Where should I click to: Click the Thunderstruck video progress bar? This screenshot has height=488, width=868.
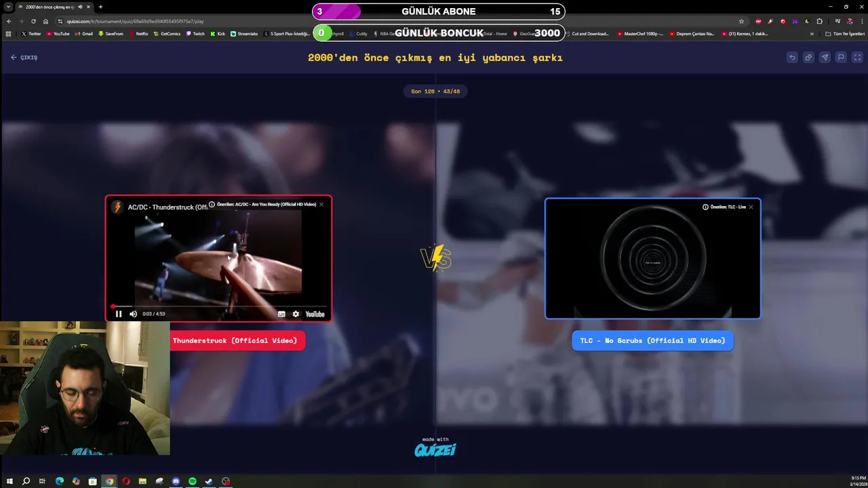click(218, 306)
